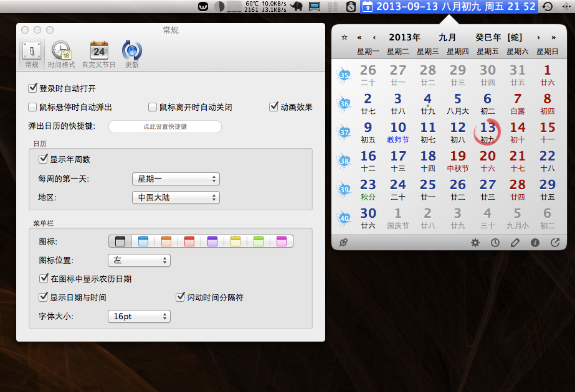The image size is (575, 392).
Task: Select today's date 13 初九
Action: [487, 133]
